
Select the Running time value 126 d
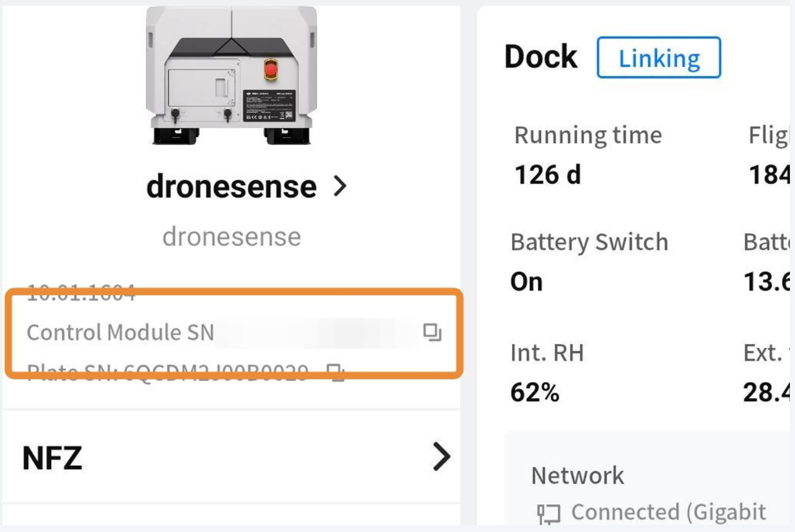point(548,175)
